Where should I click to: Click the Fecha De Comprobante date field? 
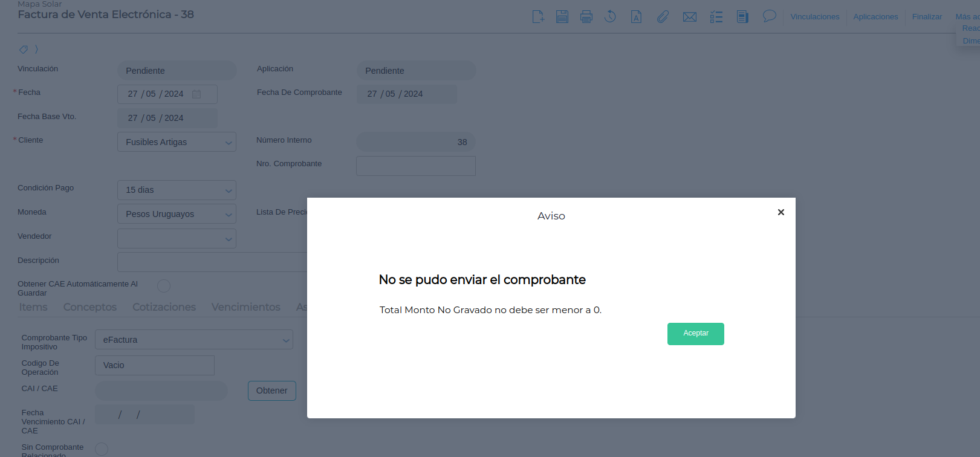click(407, 94)
